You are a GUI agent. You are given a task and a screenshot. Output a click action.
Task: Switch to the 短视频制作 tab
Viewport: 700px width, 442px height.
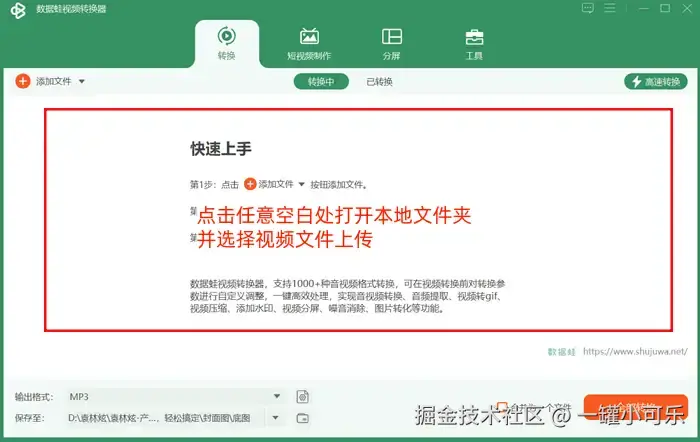click(309, 44)
